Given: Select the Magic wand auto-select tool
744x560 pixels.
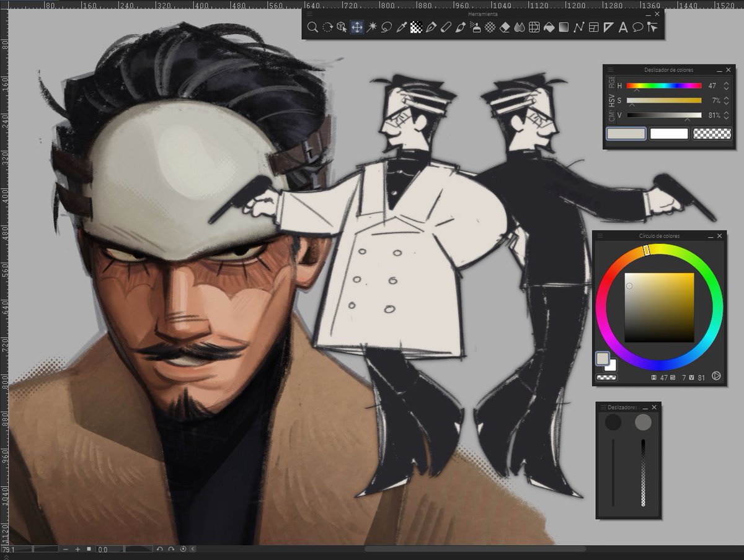Looking at the screenshot, I should [x=372, y=27].
